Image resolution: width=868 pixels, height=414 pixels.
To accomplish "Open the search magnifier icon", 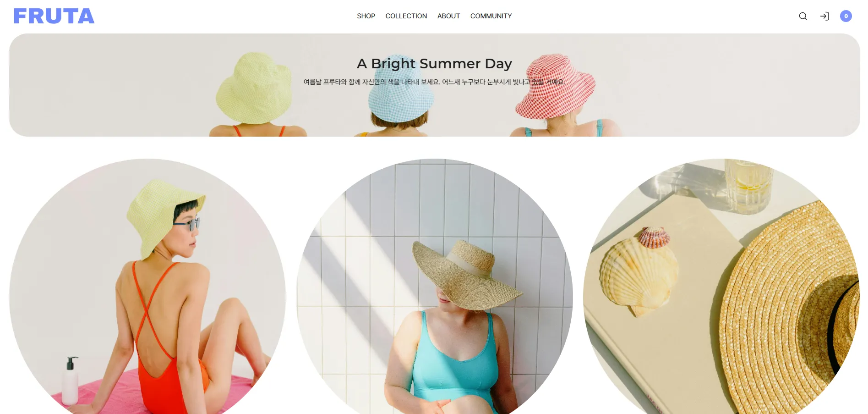I will point(802,16).
